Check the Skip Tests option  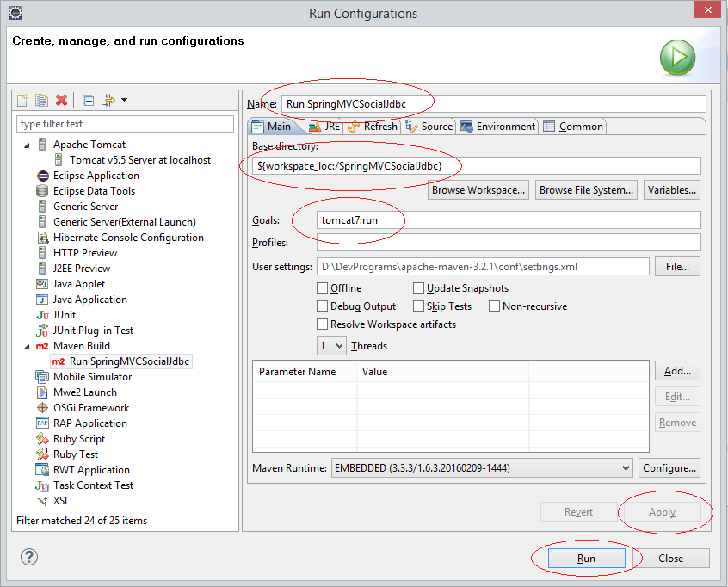click(x=418, y=306)
